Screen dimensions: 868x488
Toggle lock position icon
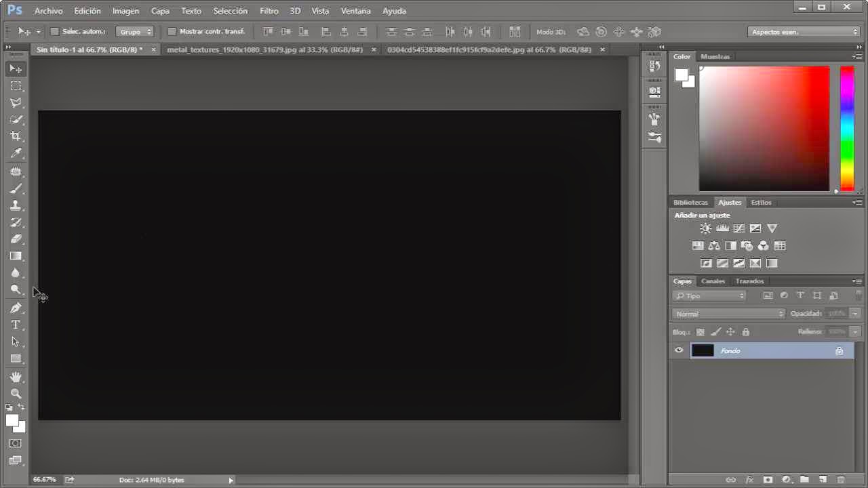coord(730,332)
